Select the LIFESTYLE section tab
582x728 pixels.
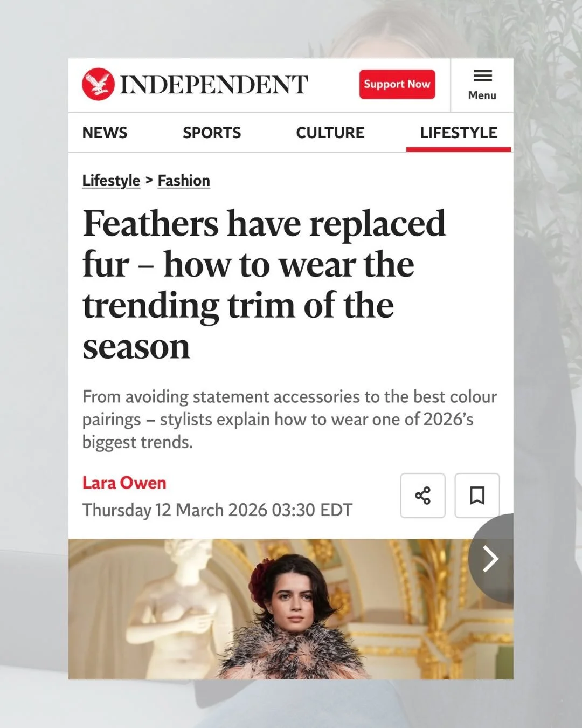tap(459, 133)
